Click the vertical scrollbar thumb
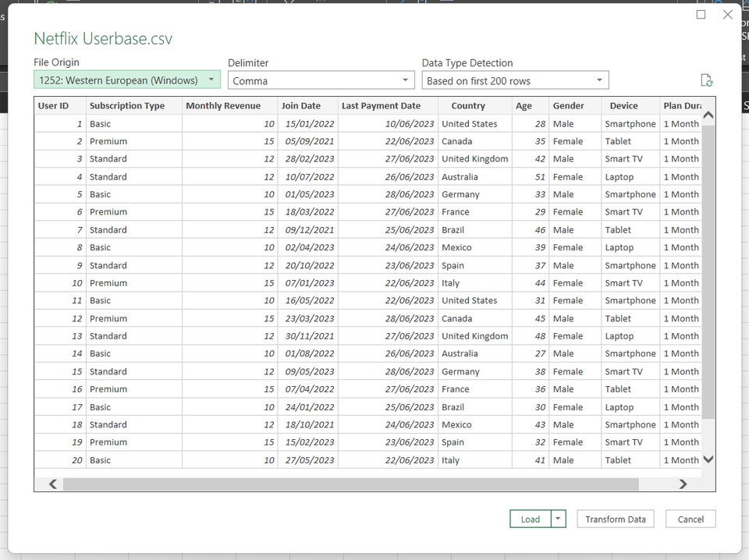Viewport: 749px width, 560px height. point(708,272)
